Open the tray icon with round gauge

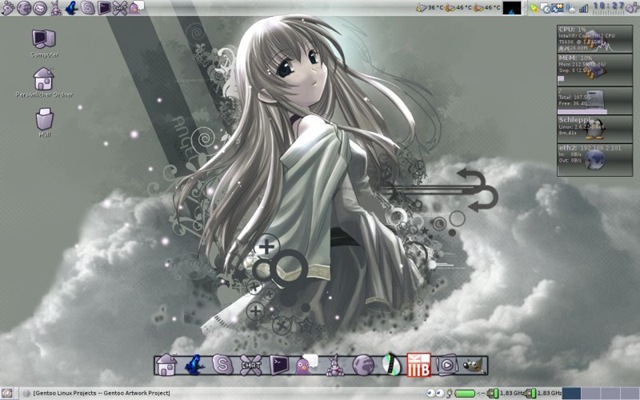point(545,8)
